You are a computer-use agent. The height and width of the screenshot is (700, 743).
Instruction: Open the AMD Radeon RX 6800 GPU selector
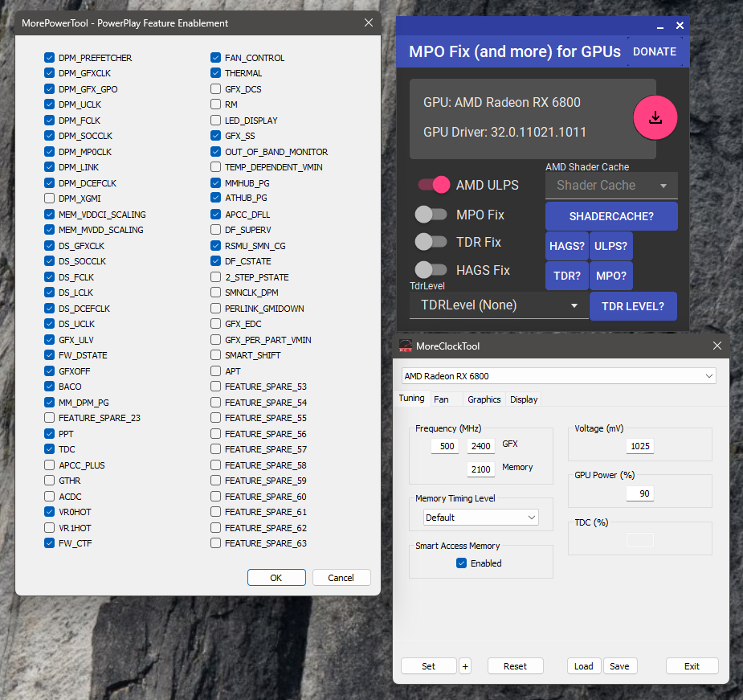tap(559, 376)
